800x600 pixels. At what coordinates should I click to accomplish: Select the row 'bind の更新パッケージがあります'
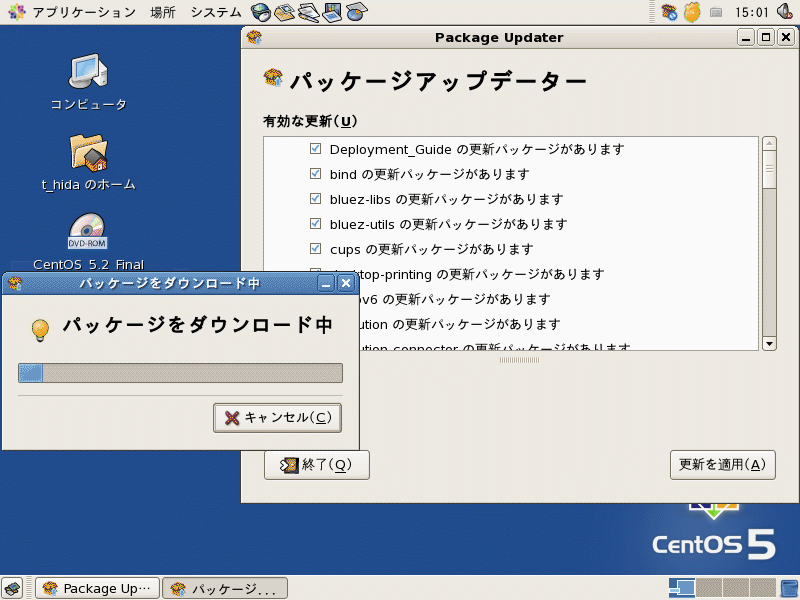511,174
